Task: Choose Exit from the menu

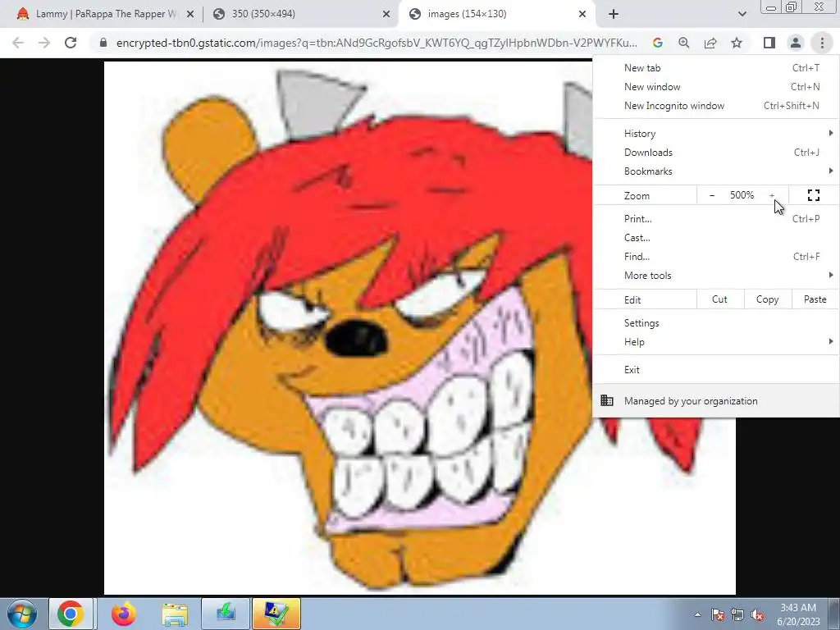Action: 715,370
